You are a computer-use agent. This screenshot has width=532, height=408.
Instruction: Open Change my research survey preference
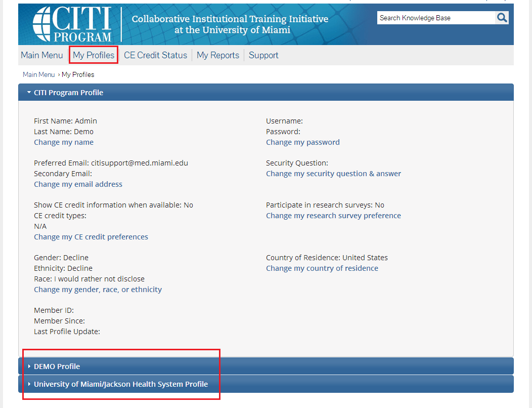click(x=334, y=216)
